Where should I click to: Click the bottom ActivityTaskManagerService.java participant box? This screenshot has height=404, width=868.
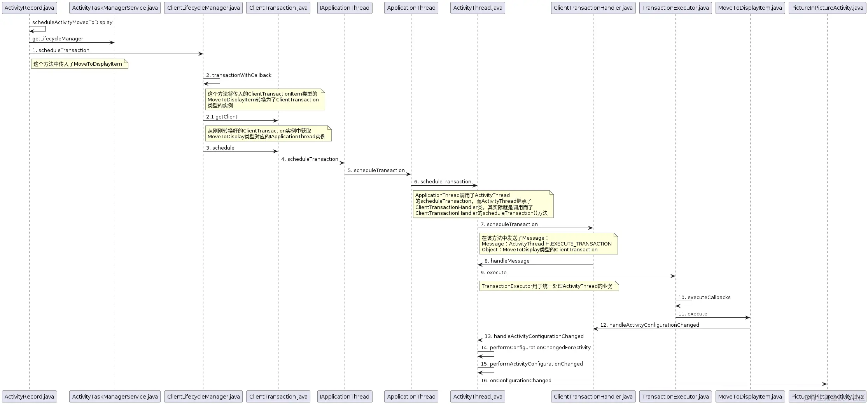tap(115, 397)
